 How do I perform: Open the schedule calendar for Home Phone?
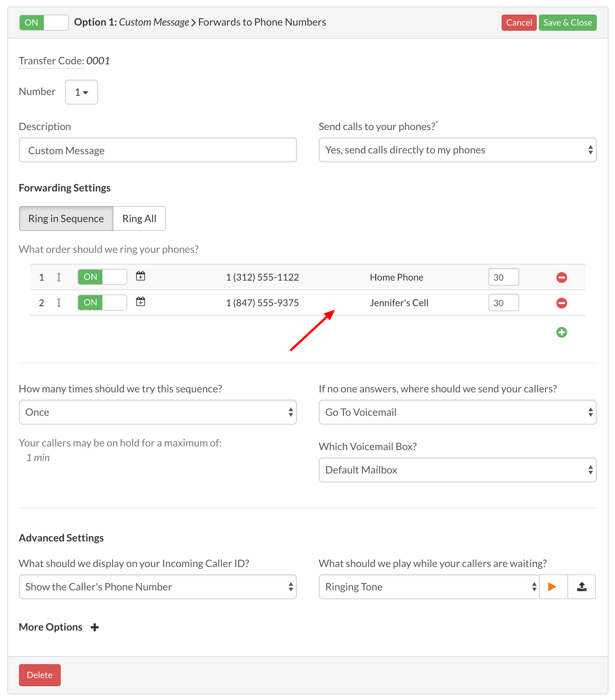[x=141, y=277]
